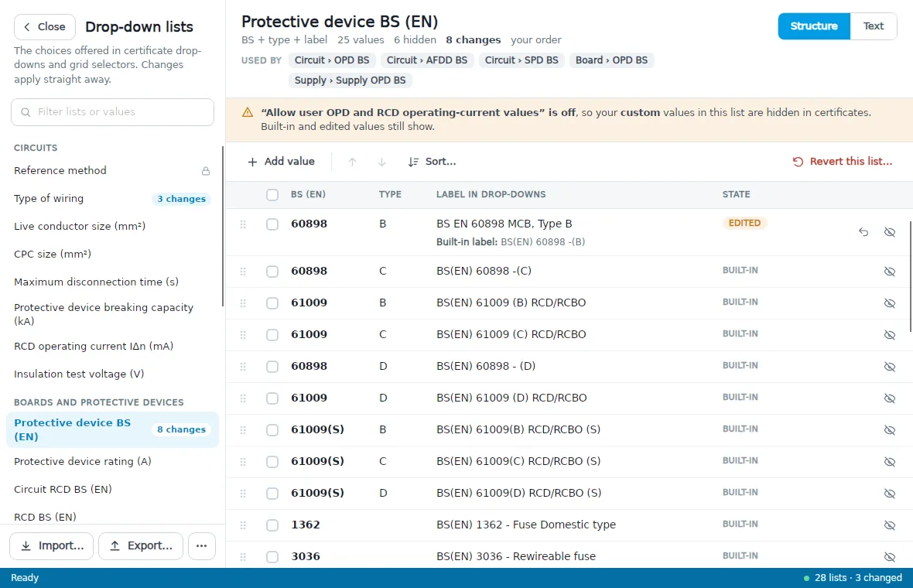Image resolution: width=913 pixels, height=588 pixels.
Task: Click drag handle for 61009 type D row
Action: point(243,398)
